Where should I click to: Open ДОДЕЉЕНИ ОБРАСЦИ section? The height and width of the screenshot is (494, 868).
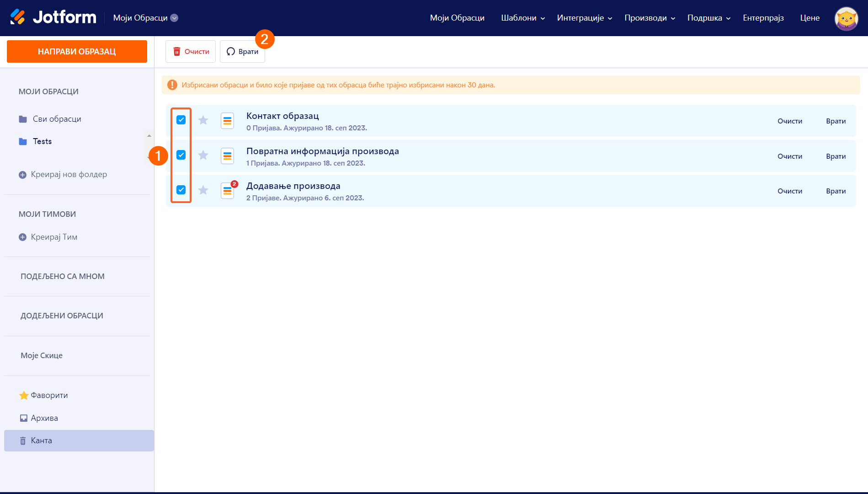click(x=62, y=316)
